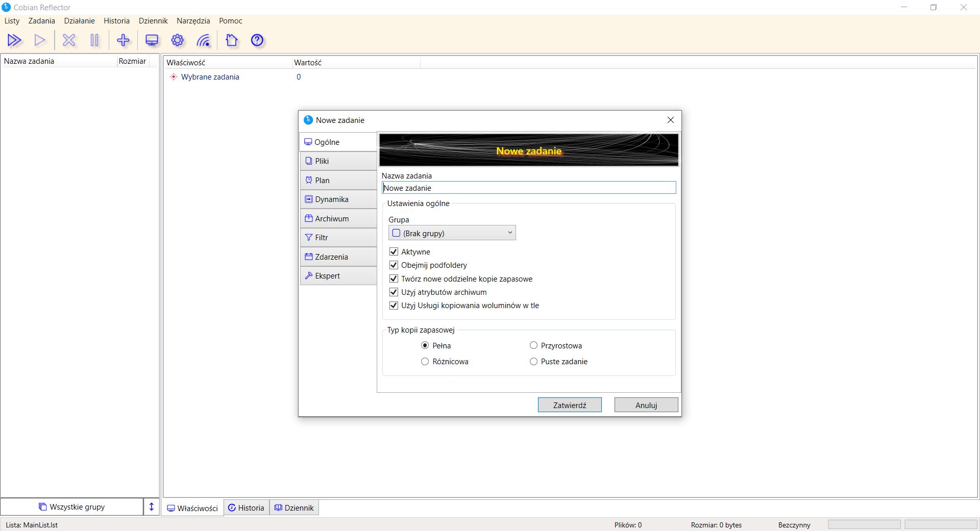Run the selected task

[x=40, y=40]
